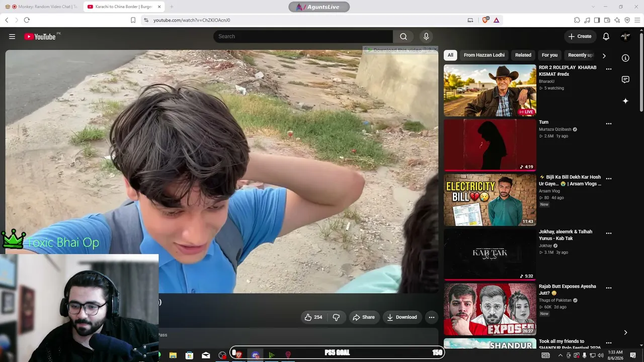Select the All filter chip
This screenshot has width=644, height=362.
[x=450, y=55]
